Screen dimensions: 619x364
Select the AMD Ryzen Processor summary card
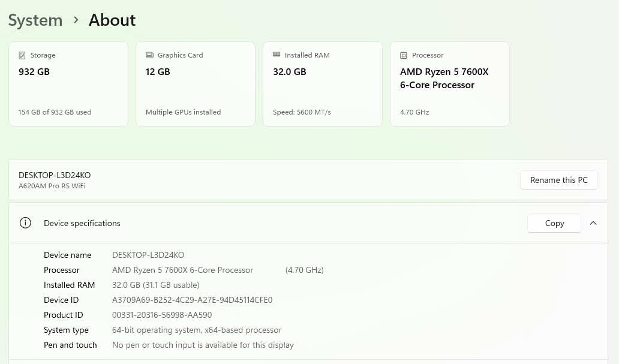449,83
